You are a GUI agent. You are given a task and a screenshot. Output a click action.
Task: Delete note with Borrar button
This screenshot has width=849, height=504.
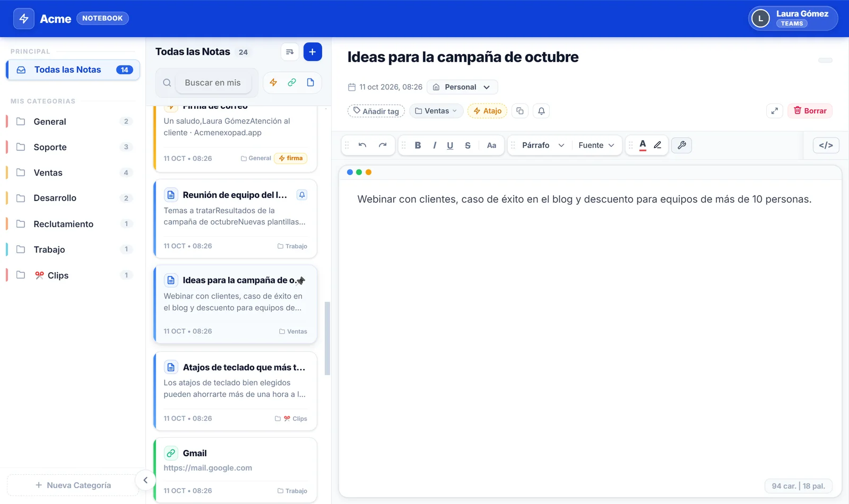(810, 111)
